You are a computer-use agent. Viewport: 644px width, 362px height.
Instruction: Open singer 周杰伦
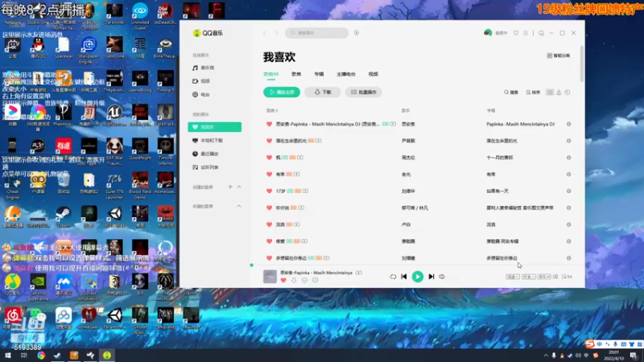pyautogui.click(x=408, y=158)
